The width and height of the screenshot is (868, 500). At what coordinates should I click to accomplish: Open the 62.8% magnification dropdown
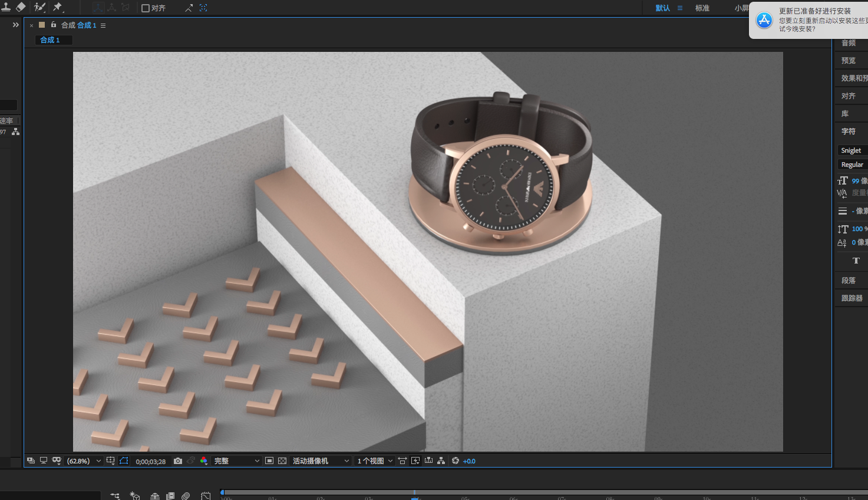84,461
